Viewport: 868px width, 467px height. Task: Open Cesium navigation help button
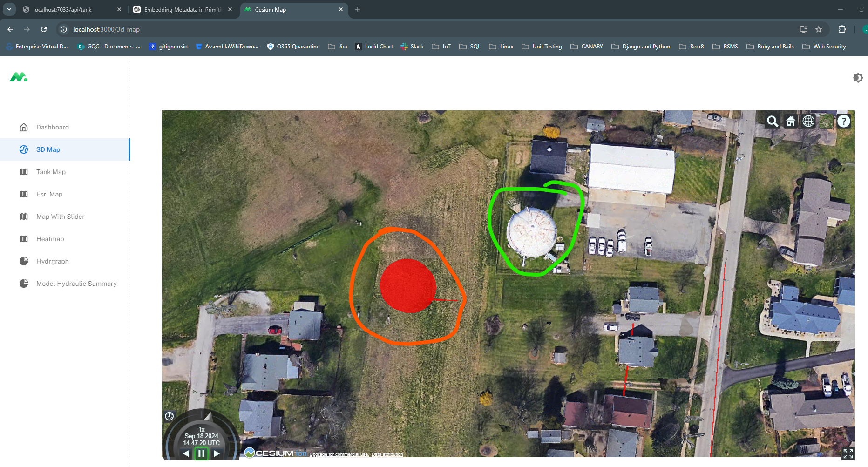844,122
